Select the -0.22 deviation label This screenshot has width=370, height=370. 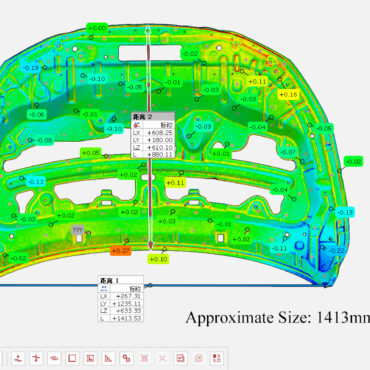coord(336,251)
